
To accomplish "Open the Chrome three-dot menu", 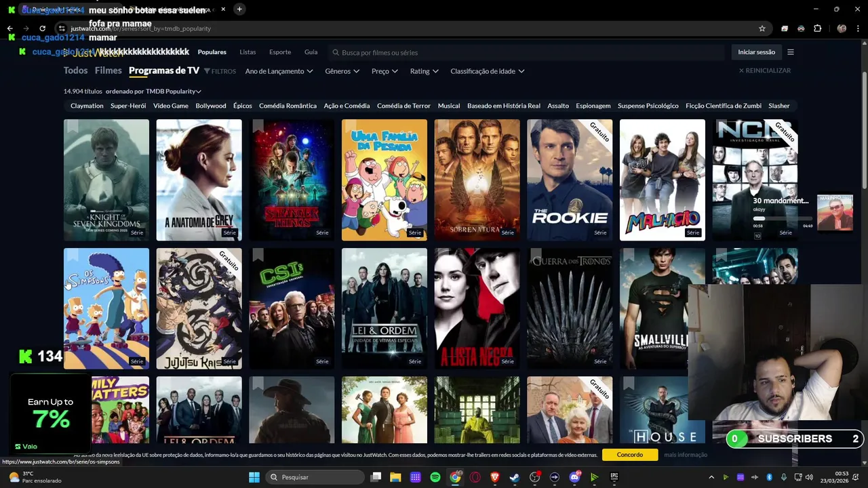I will click(858, 28).
